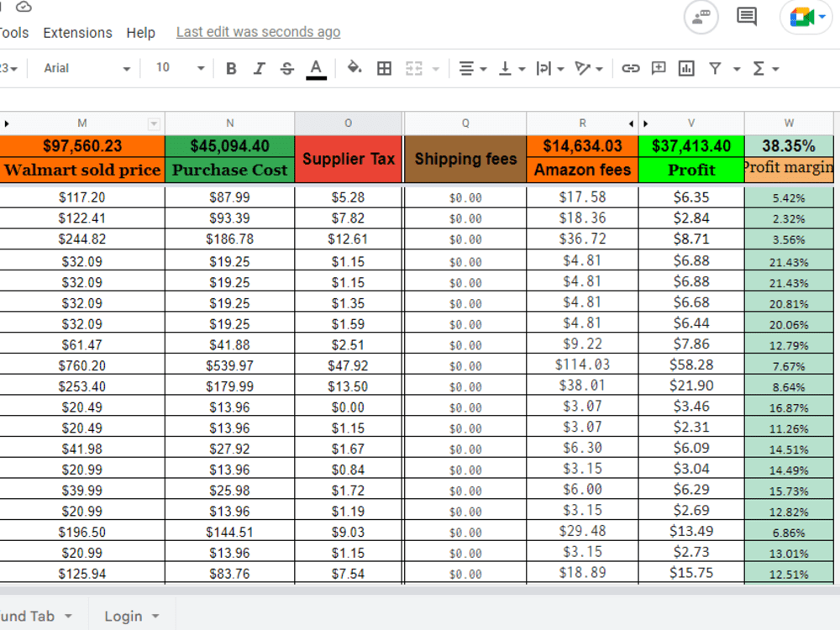Expand hidden columns arrow before column V
The image size is (840, 630).
click(645, 123)
